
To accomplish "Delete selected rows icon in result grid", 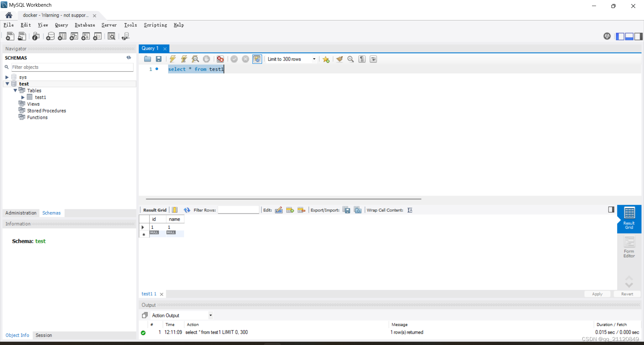I will 302,210.
